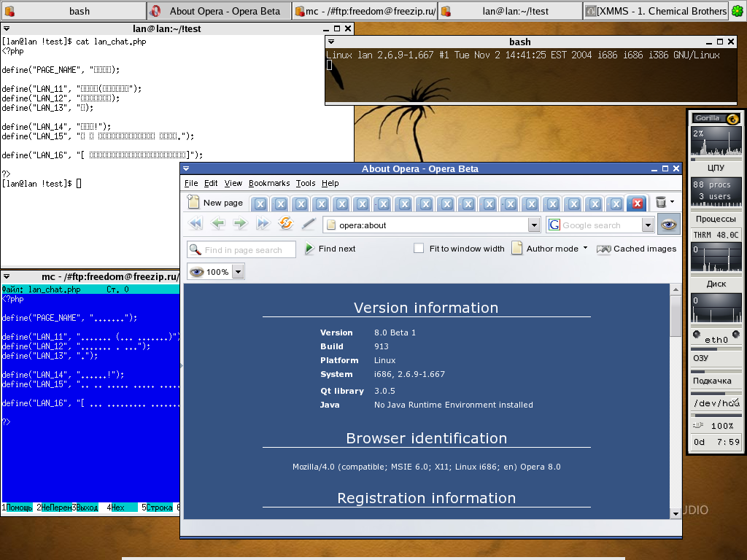Click the Find next button
This screenshot has width=747, height=560.
point(330,249)
